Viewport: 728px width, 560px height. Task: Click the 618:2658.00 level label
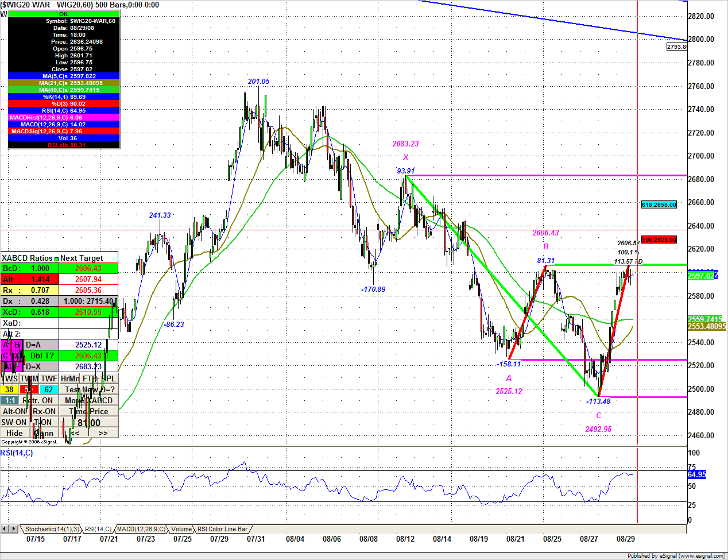pos(659,204)
